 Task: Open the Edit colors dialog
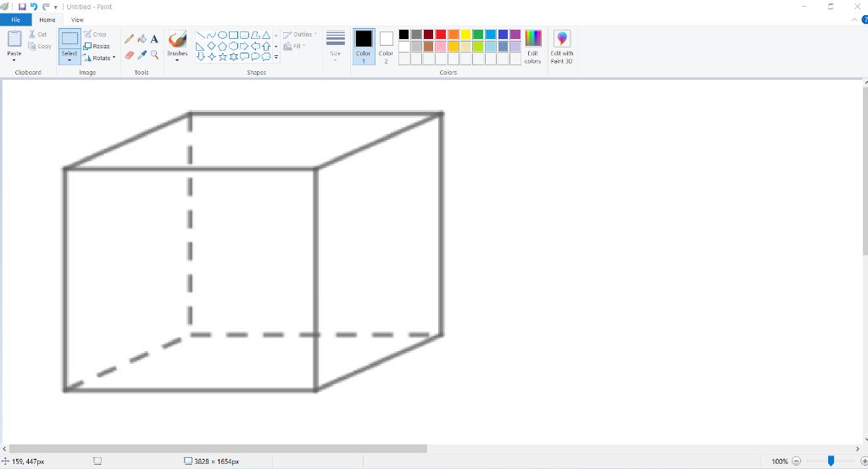point(532,47)
